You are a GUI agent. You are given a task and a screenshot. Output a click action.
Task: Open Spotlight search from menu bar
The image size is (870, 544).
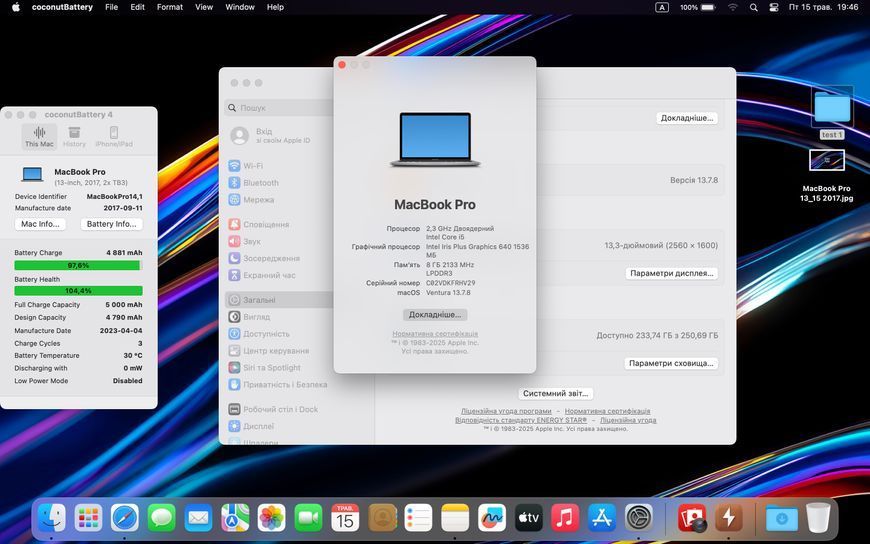click(x=753, y=7)
